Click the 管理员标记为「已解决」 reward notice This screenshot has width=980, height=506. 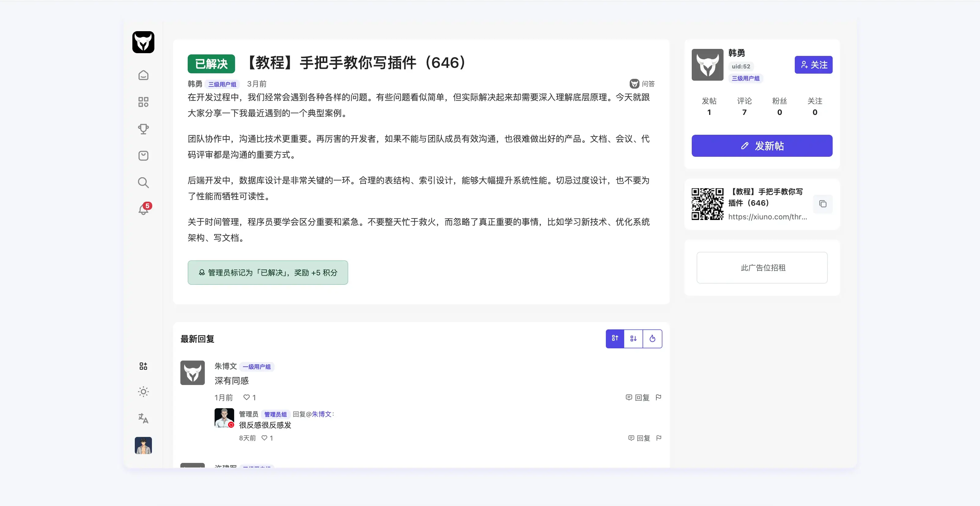(x=267, y=273)
